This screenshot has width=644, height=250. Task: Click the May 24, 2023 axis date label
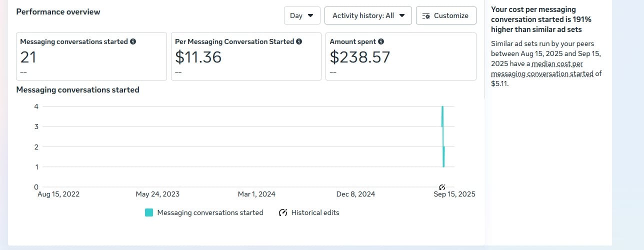point(157,194)
